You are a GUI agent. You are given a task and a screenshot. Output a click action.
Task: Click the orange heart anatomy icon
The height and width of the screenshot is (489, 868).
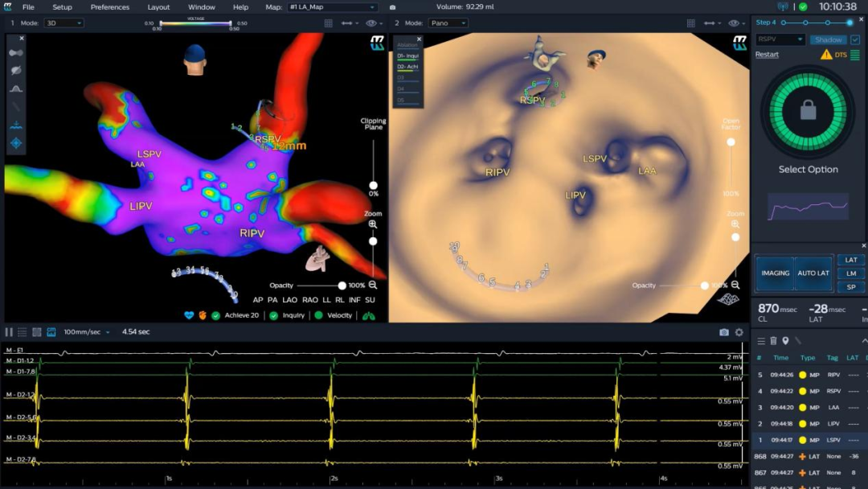point(203,315)
